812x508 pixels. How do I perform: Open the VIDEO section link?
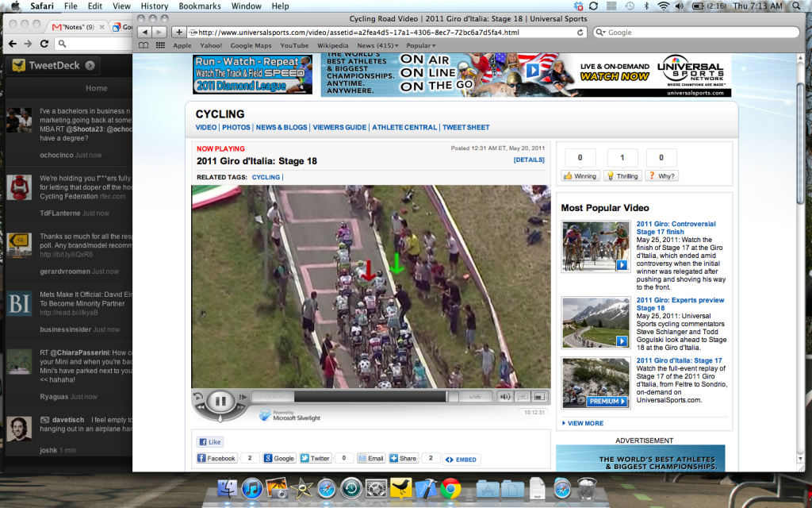pos(206,128)
